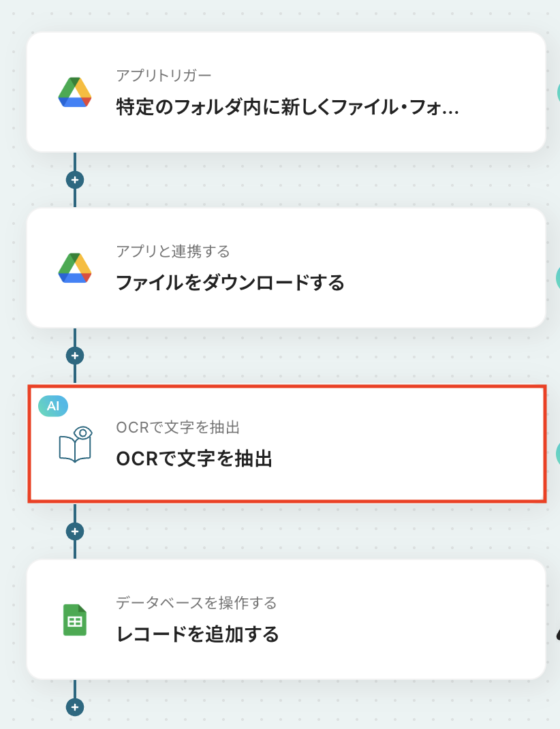Add a step after the OCR card
This screenshot has height=729, width=560.
(75, 531)
